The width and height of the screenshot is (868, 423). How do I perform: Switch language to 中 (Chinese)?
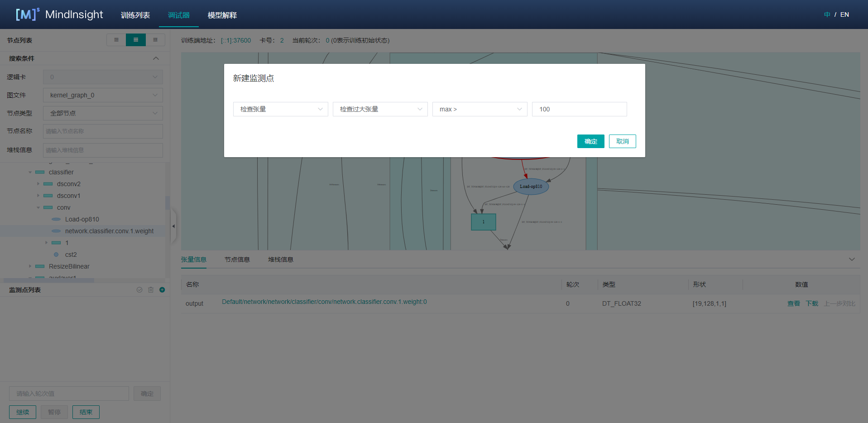coord(827,14)
